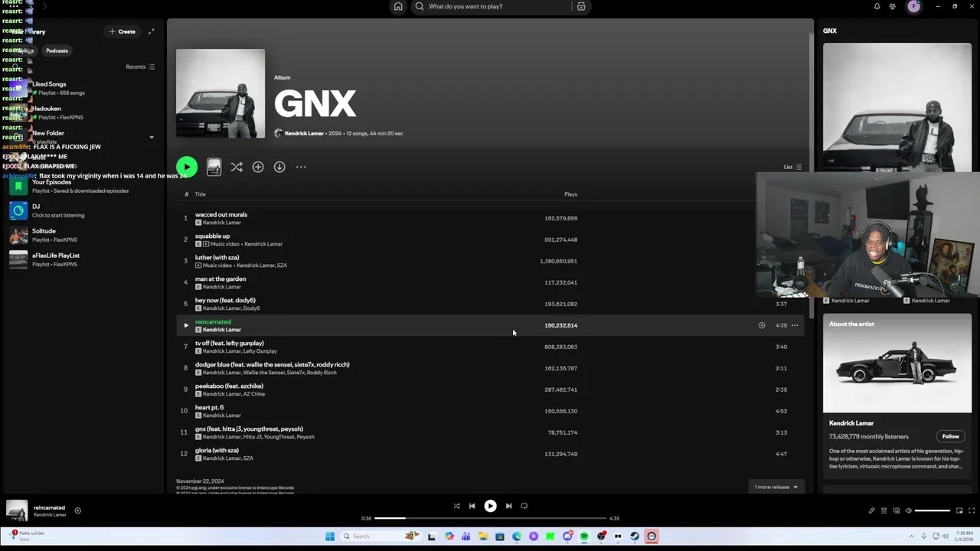Expand the 1 more release dropdown
Image resolution: width=980 pixels, height=551 pixels.
pyautogui.click(x=776, y=487)
